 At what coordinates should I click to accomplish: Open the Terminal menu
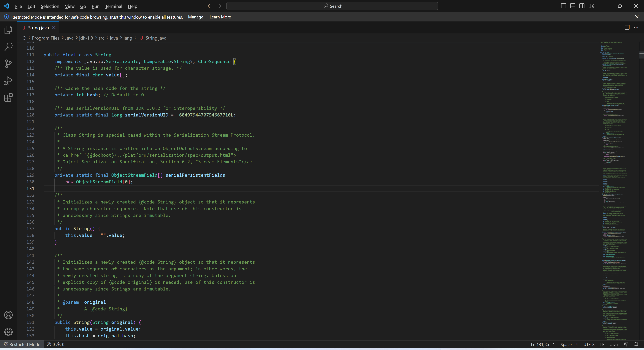pos(114,6)
